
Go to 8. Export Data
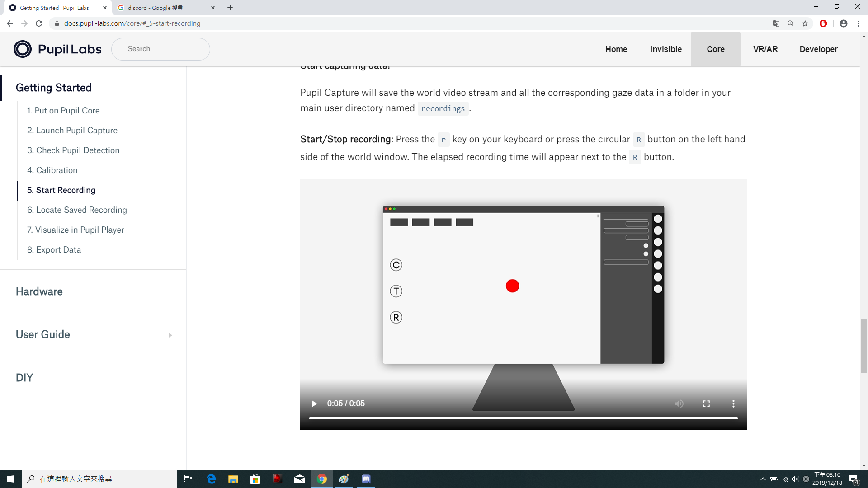coord(54,250)
